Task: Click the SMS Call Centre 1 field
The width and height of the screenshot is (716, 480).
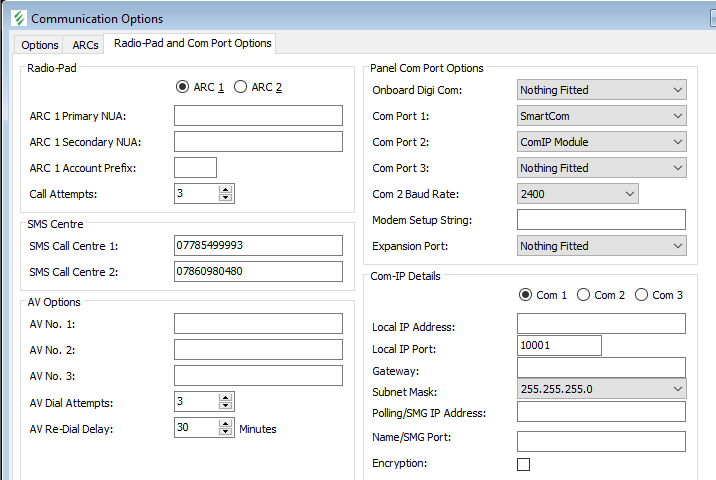Action: (258, 246)
